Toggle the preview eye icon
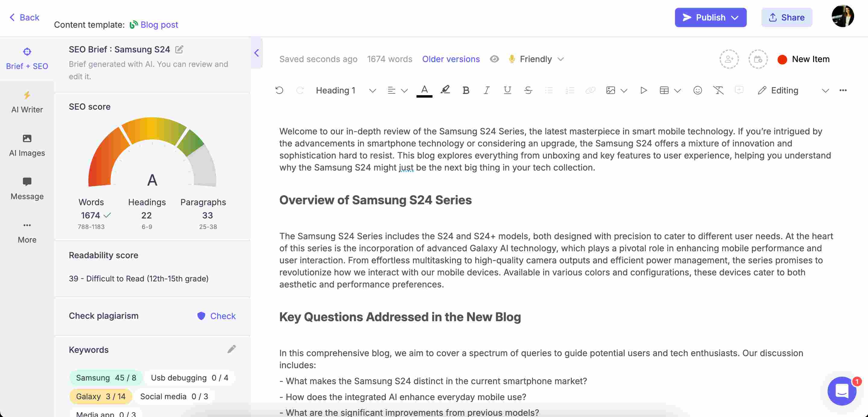The image size is (868, 417). click(x=494, y=59)
